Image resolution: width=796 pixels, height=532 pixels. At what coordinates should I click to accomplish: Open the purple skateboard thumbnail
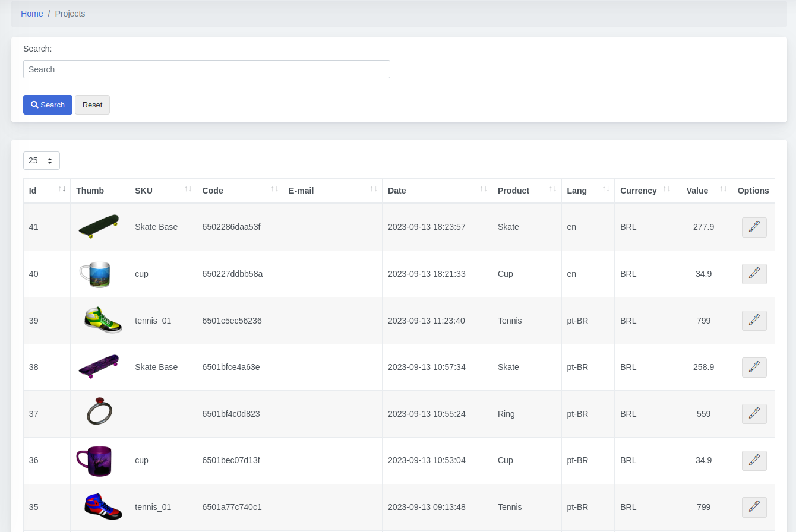(99, 367)
